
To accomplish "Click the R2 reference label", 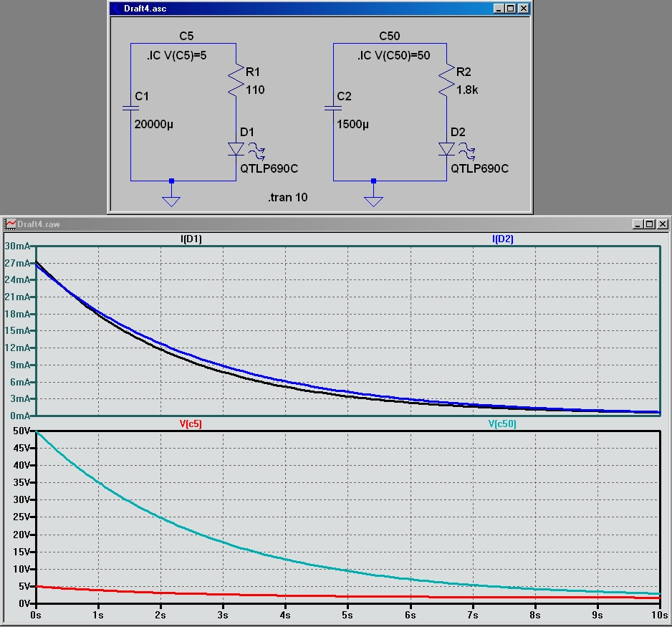I will [464, 72].
